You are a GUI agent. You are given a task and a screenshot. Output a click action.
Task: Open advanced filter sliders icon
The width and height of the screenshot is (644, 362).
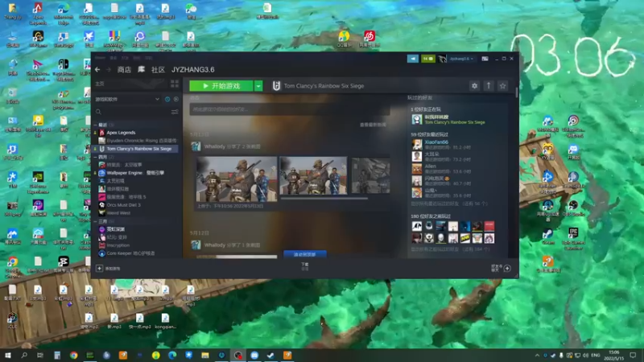pos(175,112)
